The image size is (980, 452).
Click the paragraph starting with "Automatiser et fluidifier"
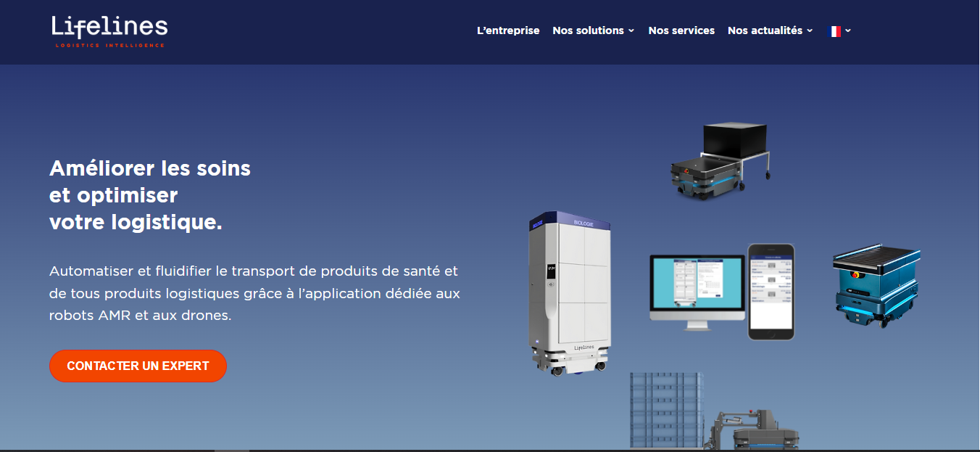point(254,294)
